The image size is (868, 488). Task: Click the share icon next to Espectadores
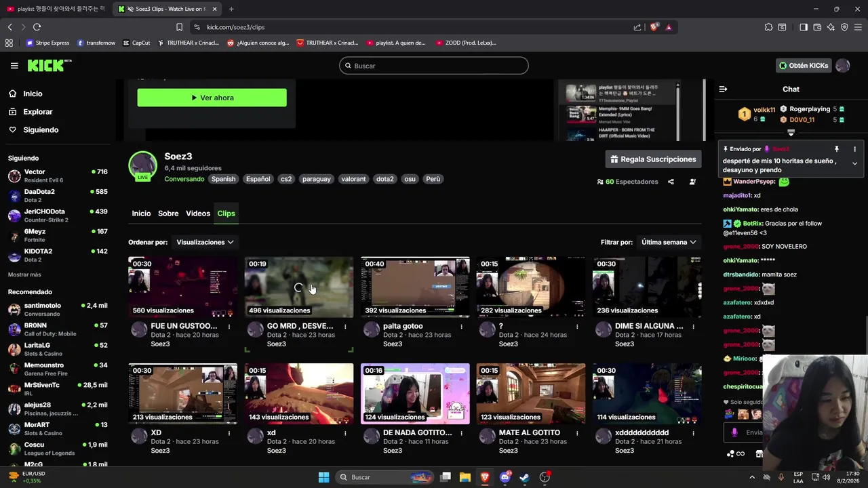[671, 182]
